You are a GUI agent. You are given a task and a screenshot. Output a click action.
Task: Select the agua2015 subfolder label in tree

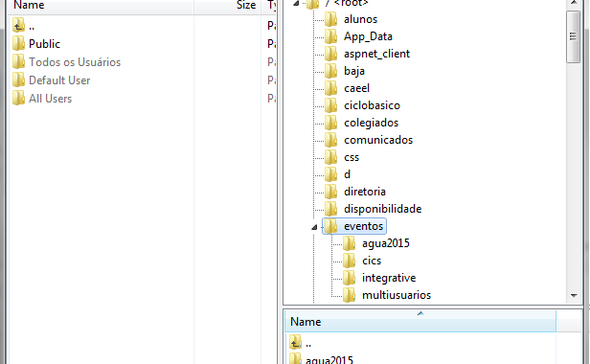click(x=386, y=243)
